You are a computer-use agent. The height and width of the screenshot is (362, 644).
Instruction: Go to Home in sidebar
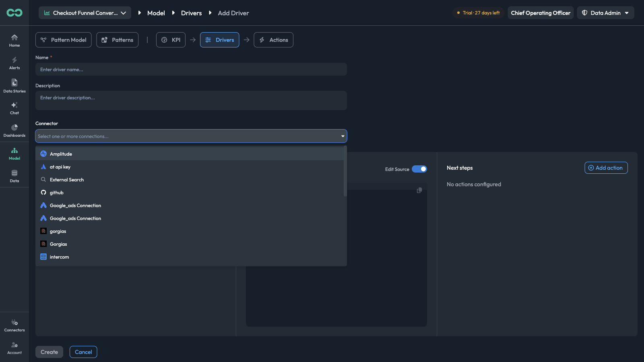click(x=14, y=41)
